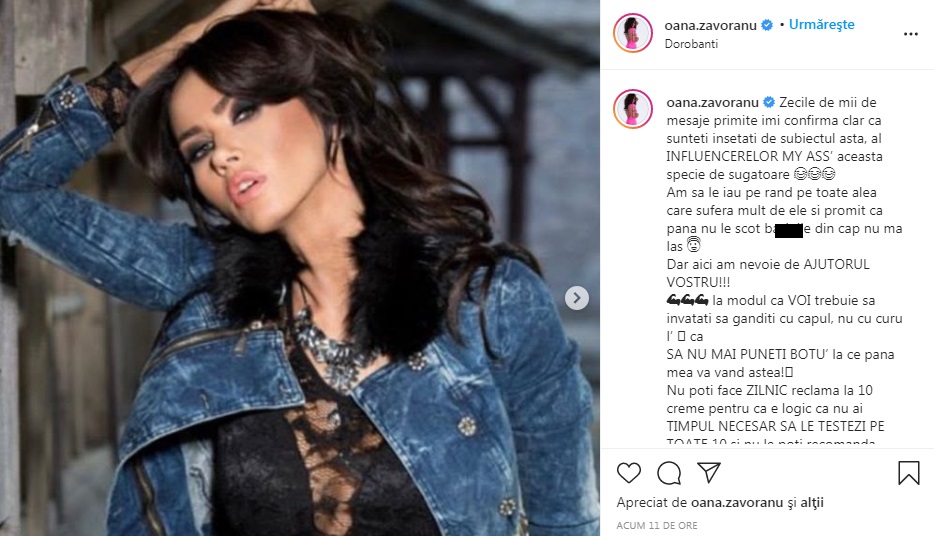Open profile picture in post header

[x=633, y=33]
